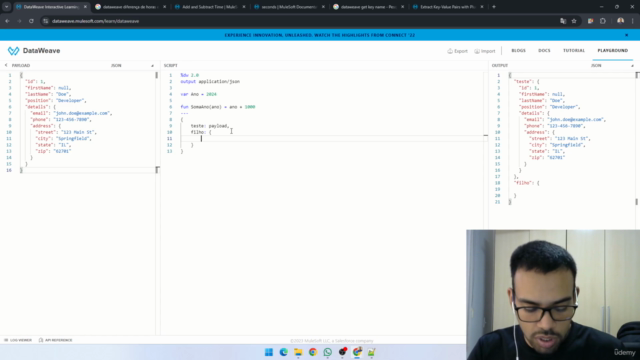The width and height of the screenshot is (640, 360).
Task: Select the PLAYGROUND tab
Action: click(613, 51)
